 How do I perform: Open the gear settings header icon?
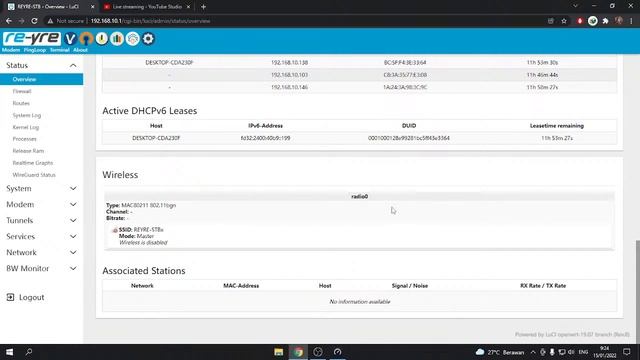tap(148, 39)
